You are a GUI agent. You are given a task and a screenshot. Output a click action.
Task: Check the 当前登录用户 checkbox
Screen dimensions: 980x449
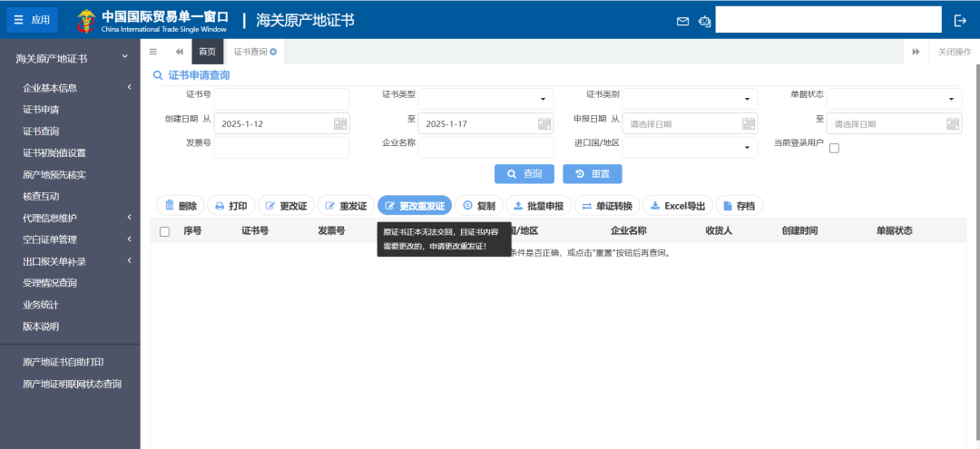click(834, 148)
